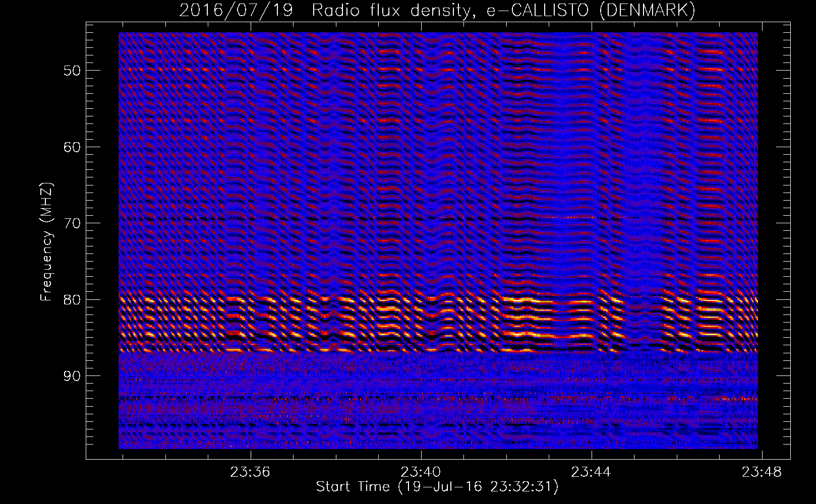Click the 23:48 time tick label

click(x=762, y=472)
